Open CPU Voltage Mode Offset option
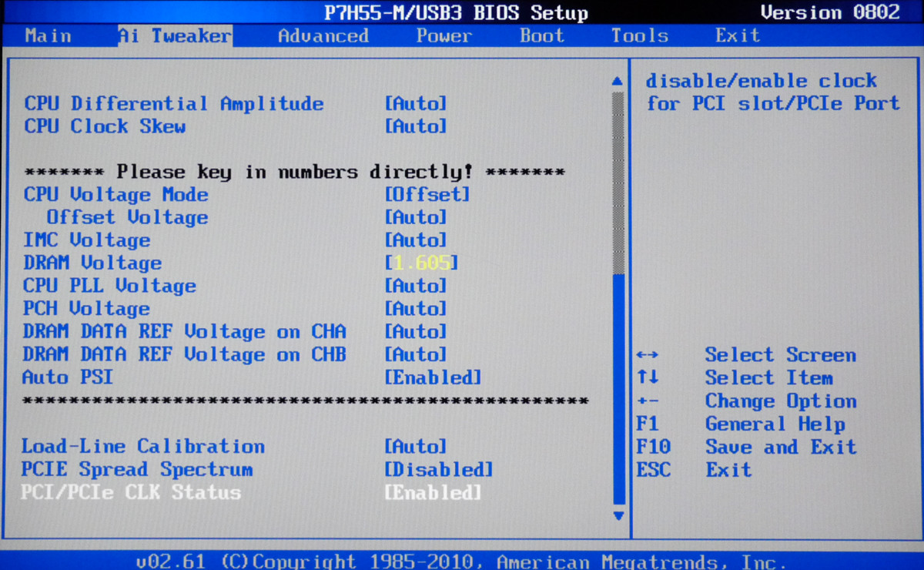Screen dimensions: 924x570 [x=427, y=195]
